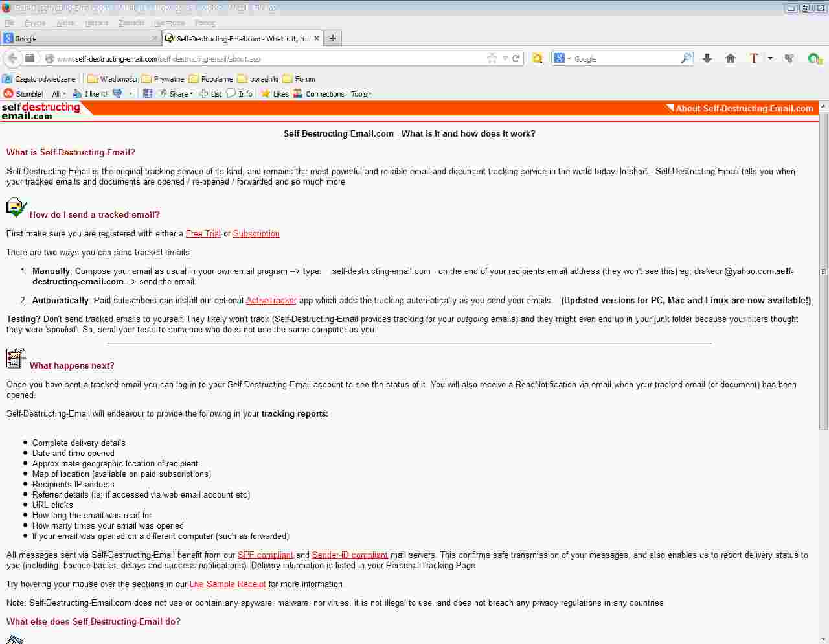This screenshot has height=644, width=829.
Task: Click the site identity icon in address bar
Action: (49, 58)
